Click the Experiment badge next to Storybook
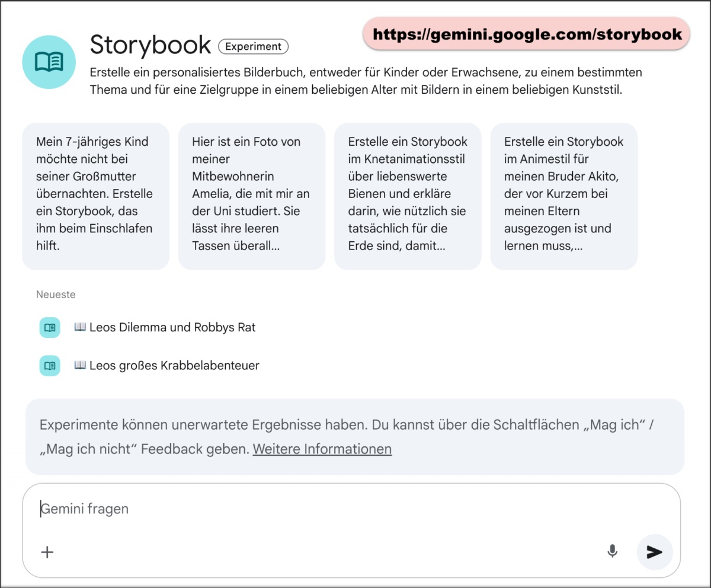Viewport: 711px width, 588px height. point(253,46)
